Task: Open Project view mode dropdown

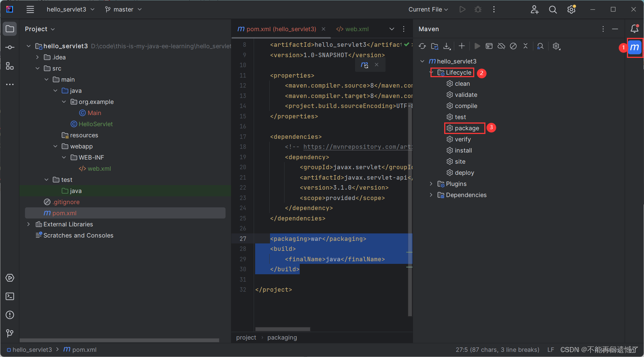Action: pos(40,29)
